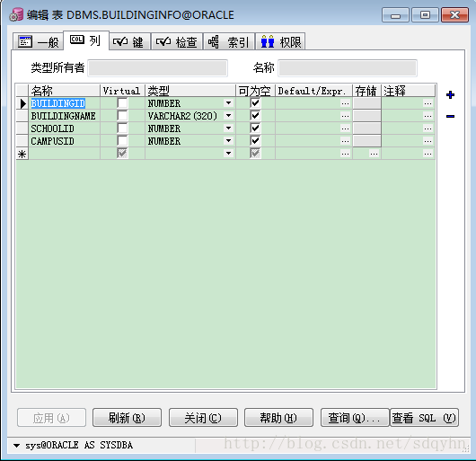
Task: Click the 可为空 column header
Action: [255, 91]
